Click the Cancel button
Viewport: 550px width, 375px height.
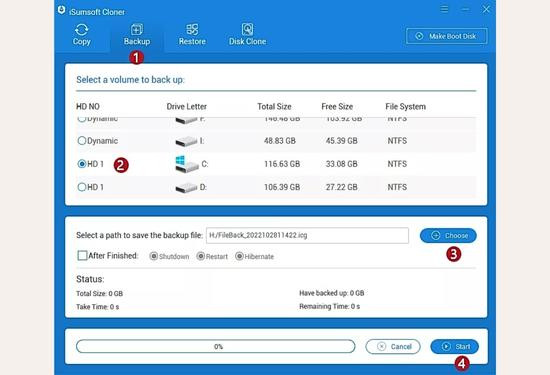click(x=393, y=347)
